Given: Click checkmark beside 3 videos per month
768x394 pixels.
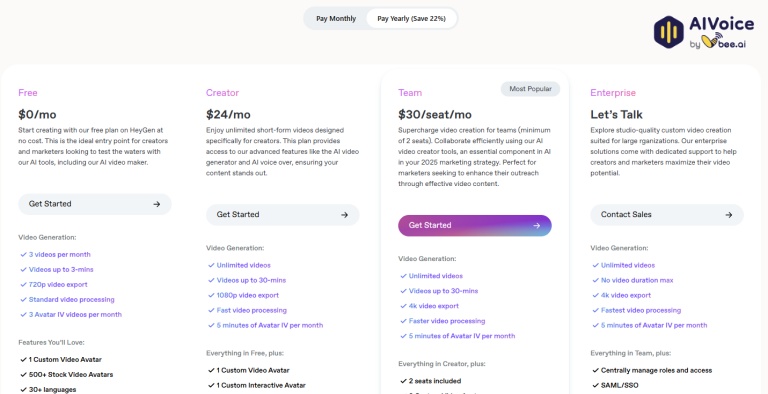Looking at the screenshot, I should pyautogui.click(x=23, y=254).
